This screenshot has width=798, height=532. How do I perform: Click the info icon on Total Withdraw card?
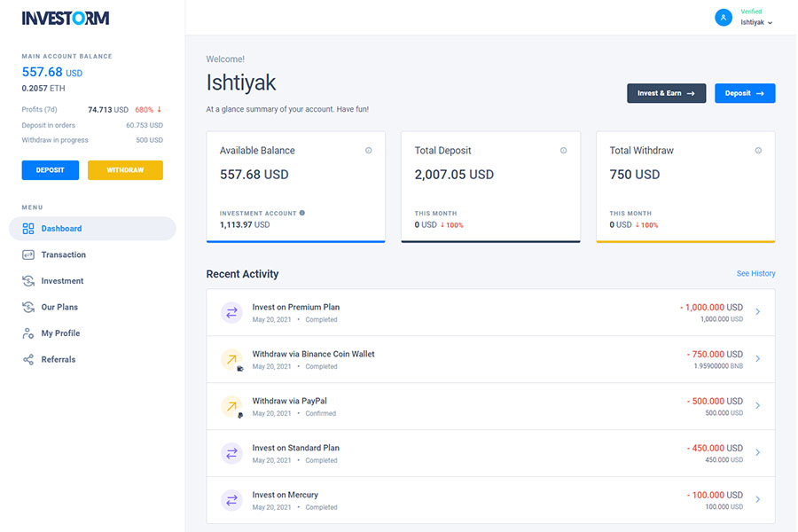click(758, 151)
